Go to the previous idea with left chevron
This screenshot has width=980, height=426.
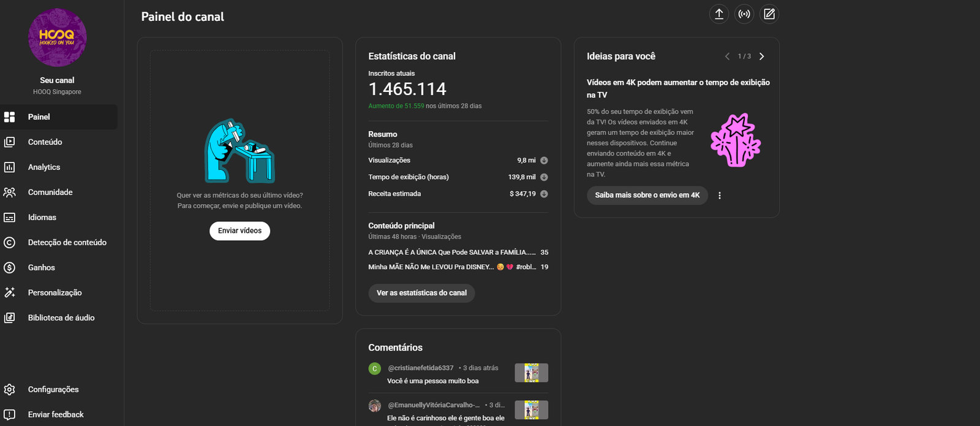coord(727,56)
